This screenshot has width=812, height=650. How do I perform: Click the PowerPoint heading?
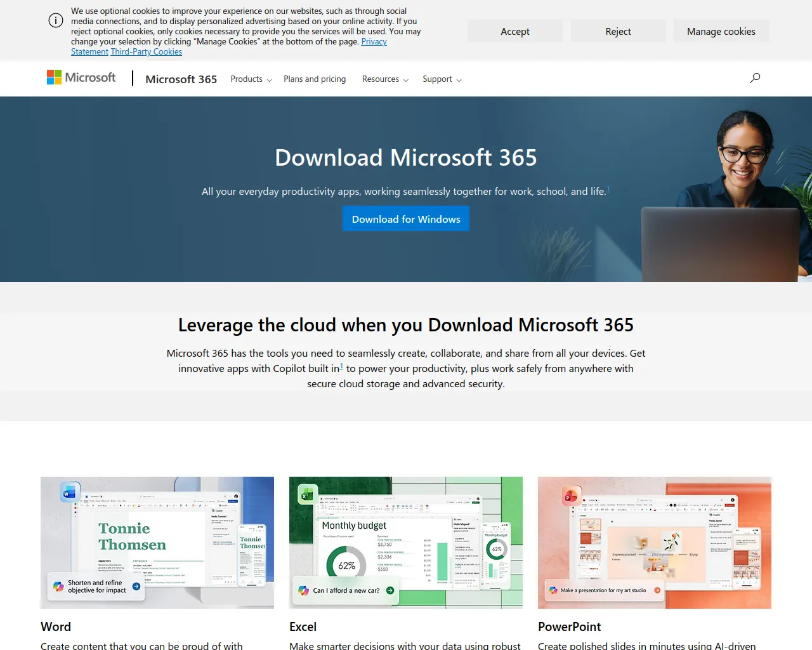tap(569, 627)
